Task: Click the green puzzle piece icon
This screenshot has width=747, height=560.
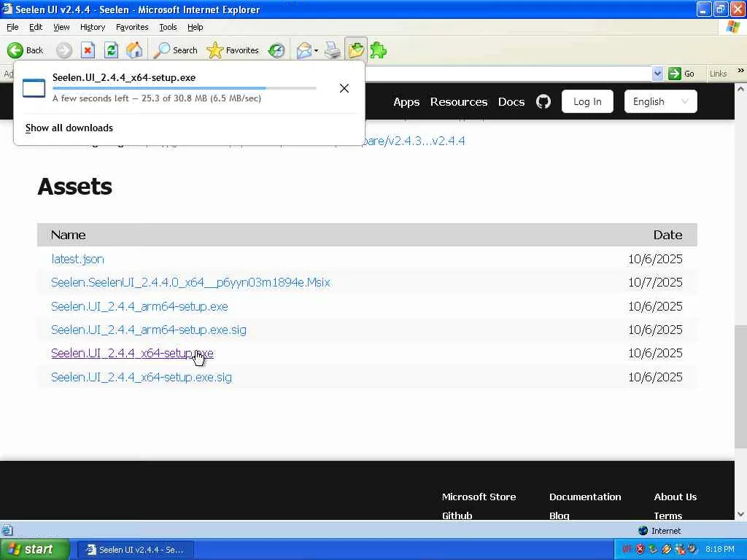Action: [x=379, y=50]
